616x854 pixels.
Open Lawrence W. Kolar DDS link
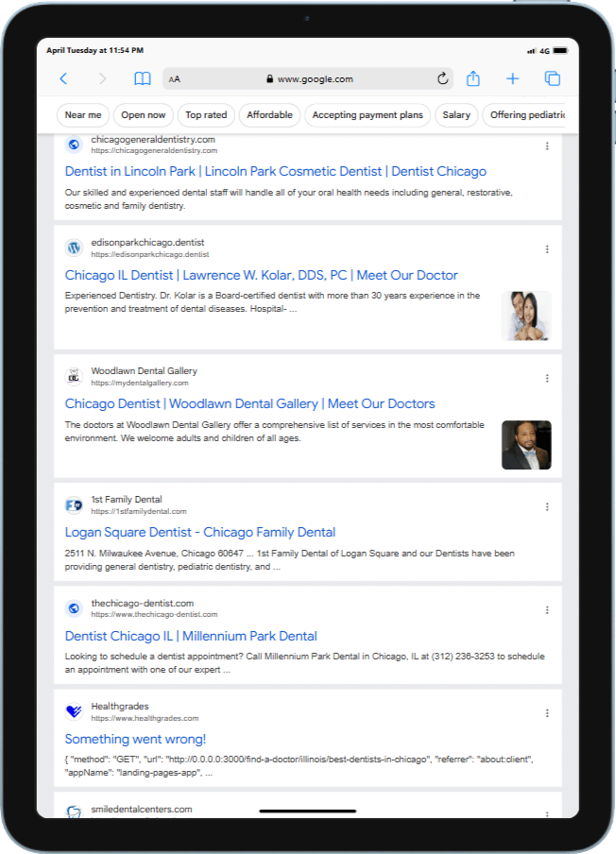point(262,275)
